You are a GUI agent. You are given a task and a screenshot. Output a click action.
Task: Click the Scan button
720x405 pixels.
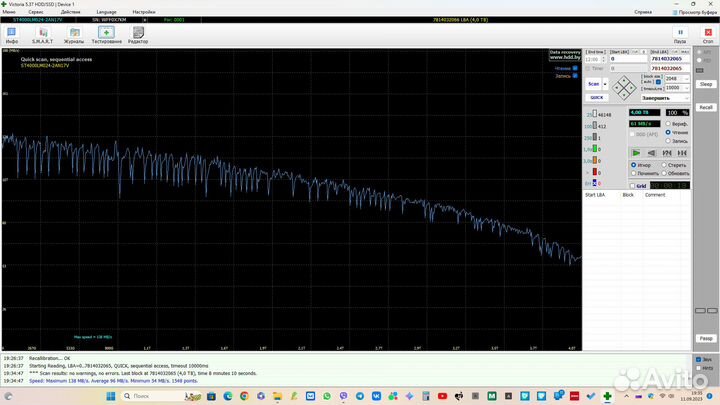coord(594,84)
